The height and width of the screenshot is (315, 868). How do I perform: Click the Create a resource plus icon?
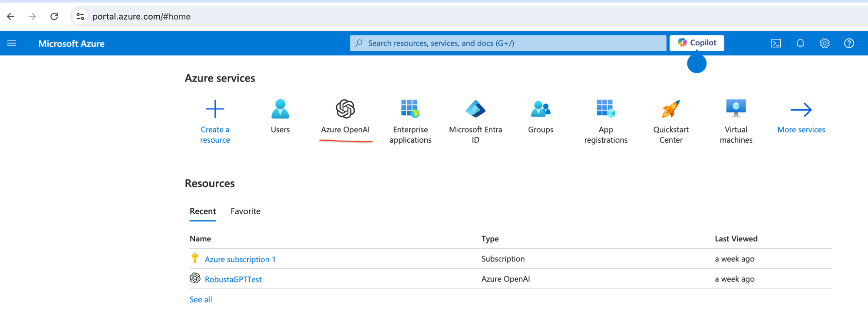pos(215,109)
